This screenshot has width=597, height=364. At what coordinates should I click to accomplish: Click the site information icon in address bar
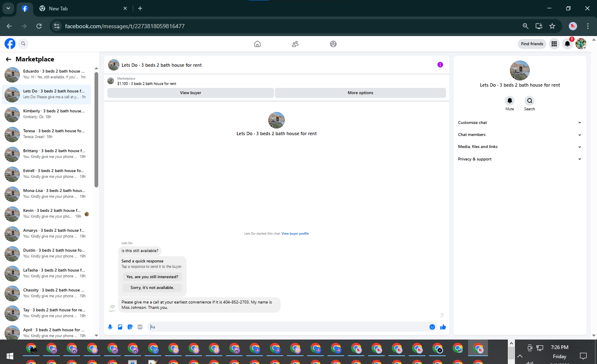(57, 26)
